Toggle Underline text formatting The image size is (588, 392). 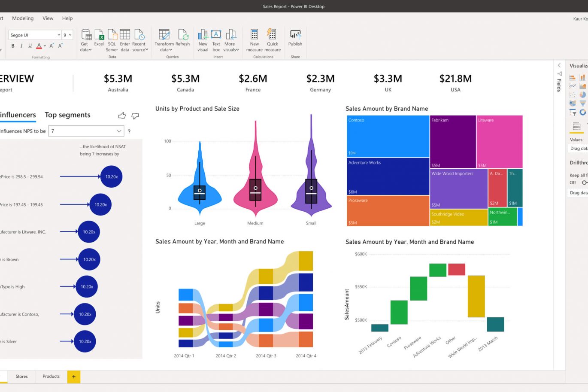tap(30, 46)
